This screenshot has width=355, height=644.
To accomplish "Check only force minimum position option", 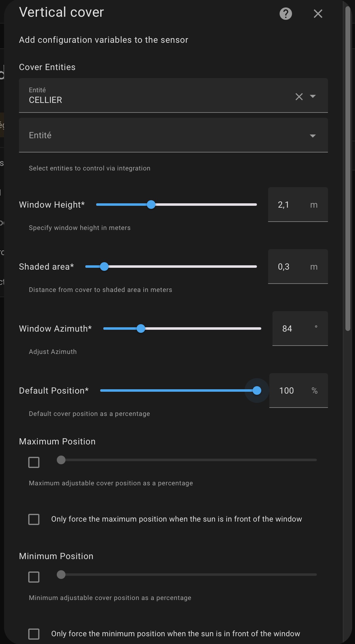I will (x=34, y=634).
